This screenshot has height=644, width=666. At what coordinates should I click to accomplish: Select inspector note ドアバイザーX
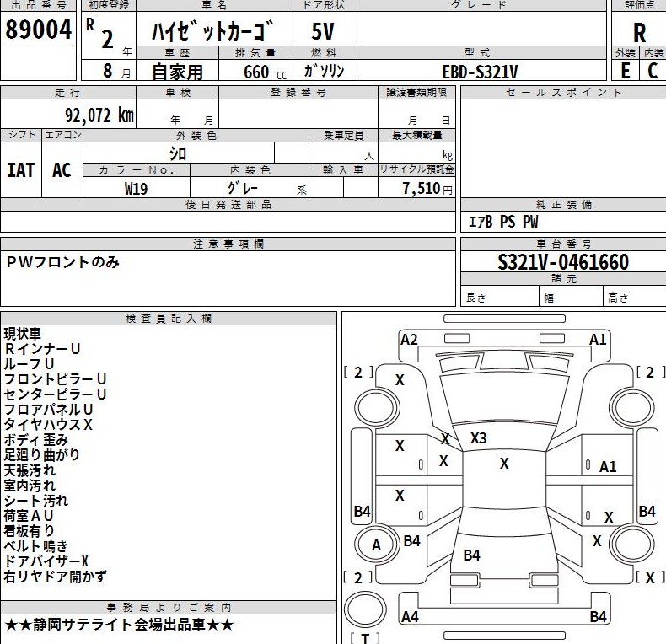[46, 561]
